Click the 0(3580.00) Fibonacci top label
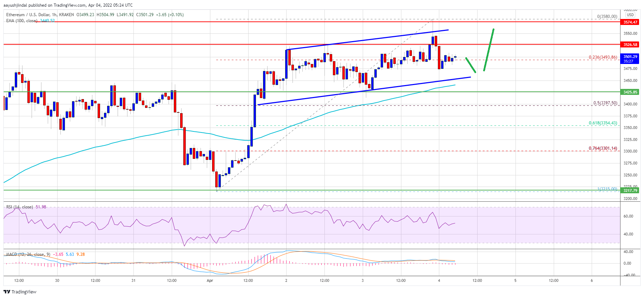 click(x=607, y=17)
